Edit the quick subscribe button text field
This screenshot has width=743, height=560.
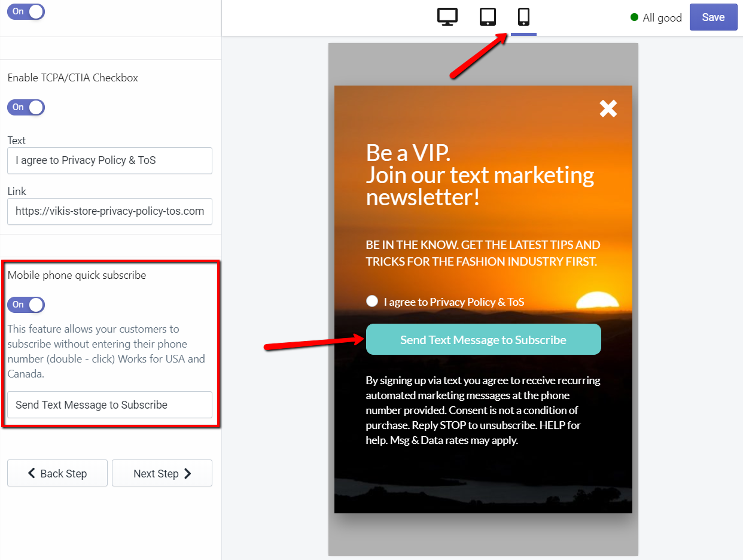coord(109,404)
